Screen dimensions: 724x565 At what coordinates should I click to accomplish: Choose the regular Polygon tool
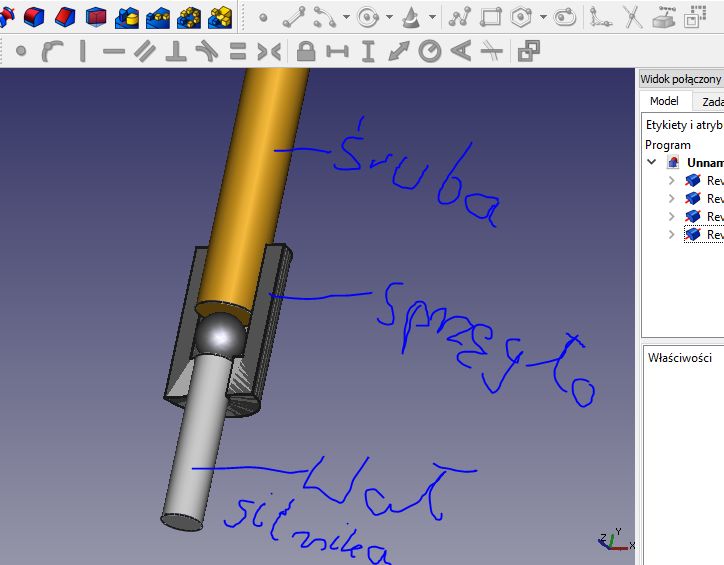[x=522, y=18]
